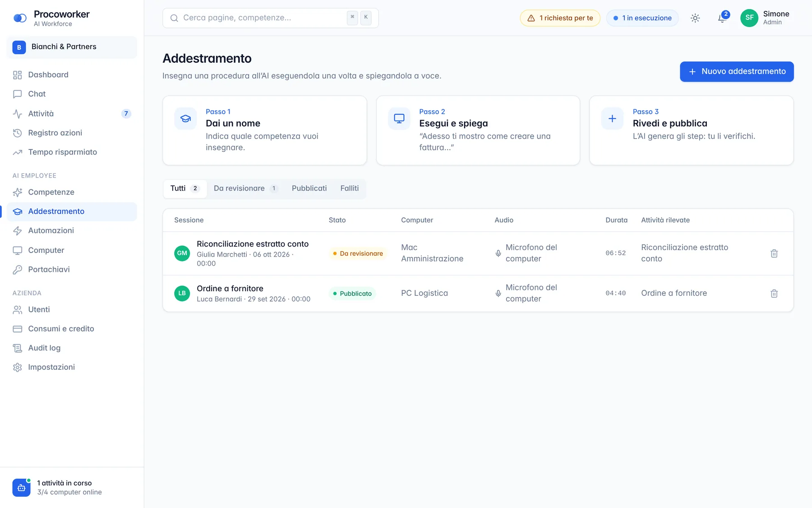The image size is (812, 508).
Task: Switch to the Pubblicati tab
Action: point(309,189)
